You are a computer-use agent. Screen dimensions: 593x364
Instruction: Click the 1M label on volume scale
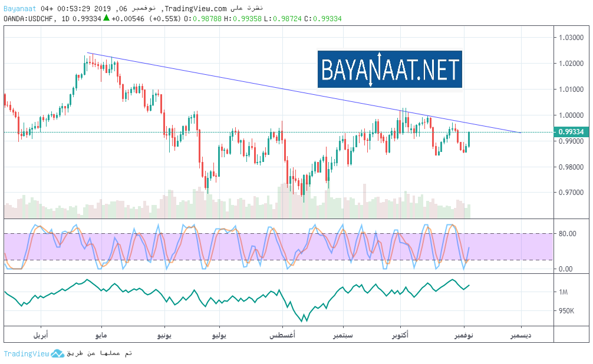pyautogui.click(x=564, y=292)
